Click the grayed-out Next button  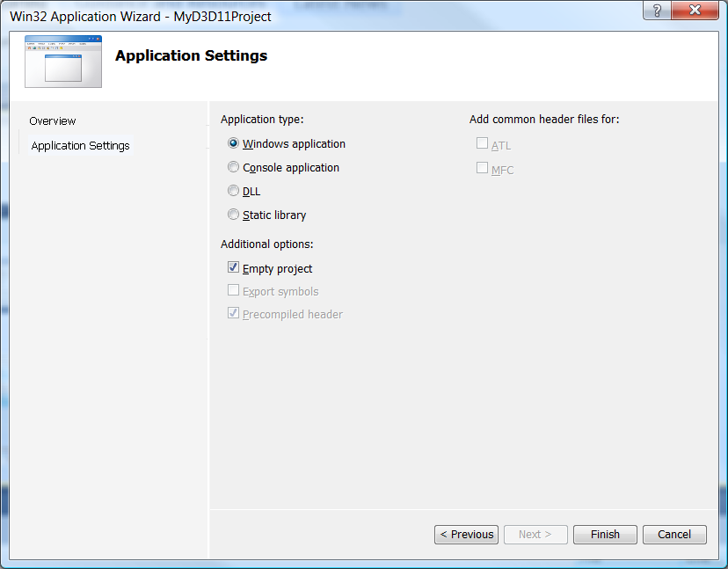tap(535, 535)
